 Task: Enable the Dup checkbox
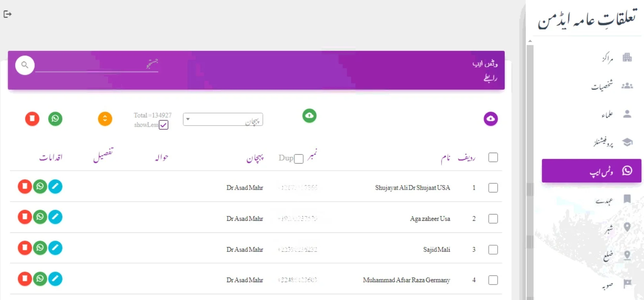[299, 159]
